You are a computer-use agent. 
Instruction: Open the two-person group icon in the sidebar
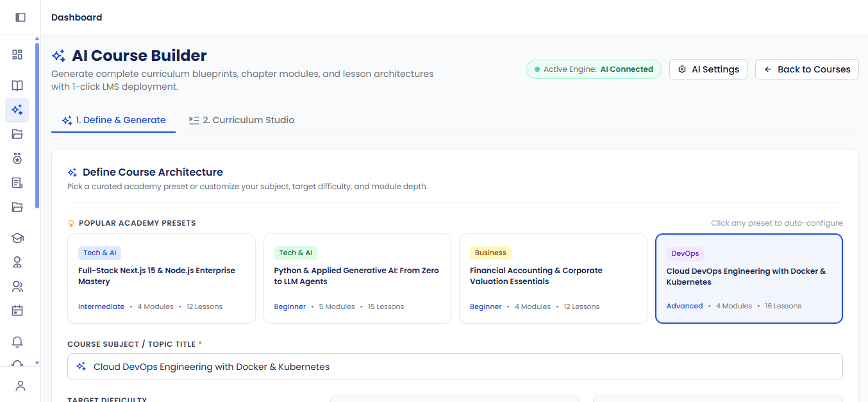click(x=17, y=287)
